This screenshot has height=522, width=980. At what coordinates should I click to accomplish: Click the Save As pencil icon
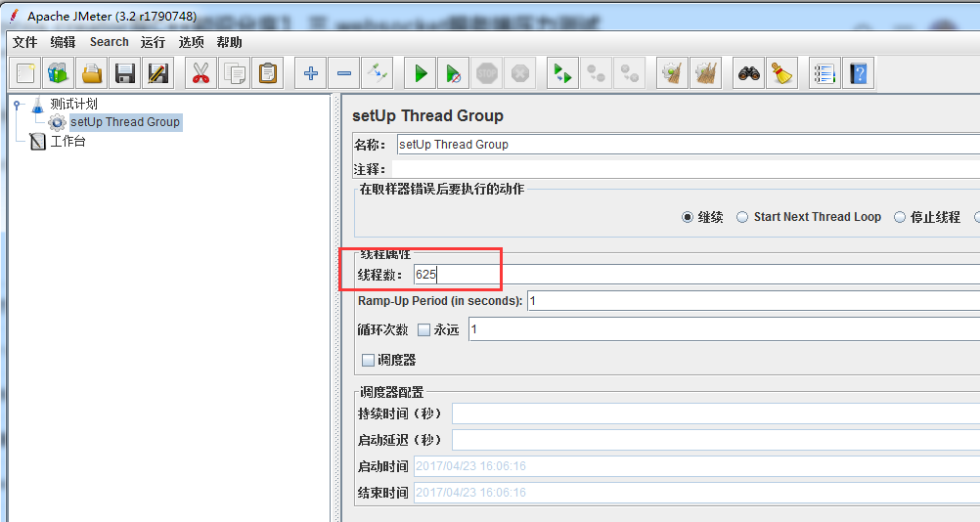click(158, 73)
